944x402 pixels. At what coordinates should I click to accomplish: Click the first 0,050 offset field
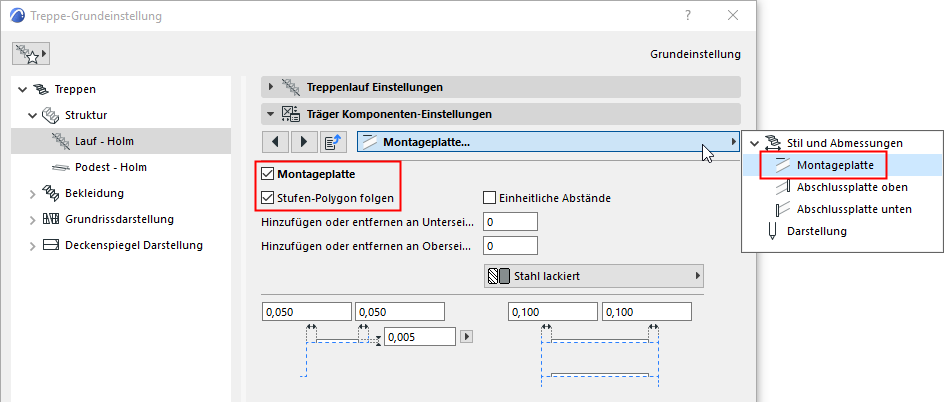306,312
